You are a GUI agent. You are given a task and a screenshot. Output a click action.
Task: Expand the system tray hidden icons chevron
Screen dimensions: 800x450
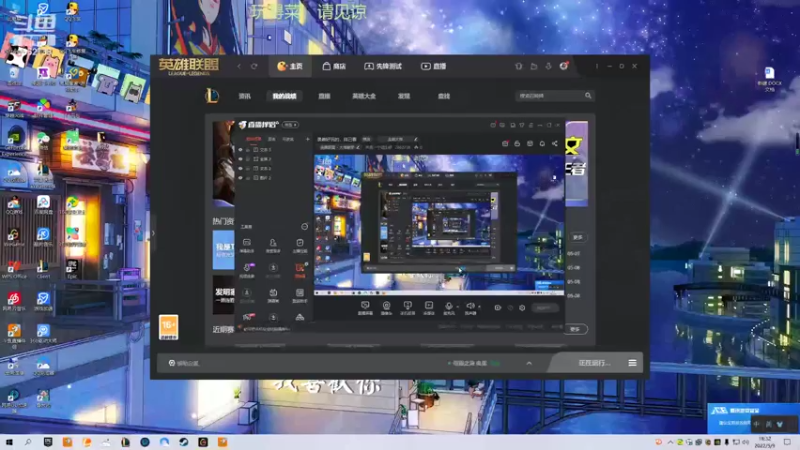tap(670, 442)
